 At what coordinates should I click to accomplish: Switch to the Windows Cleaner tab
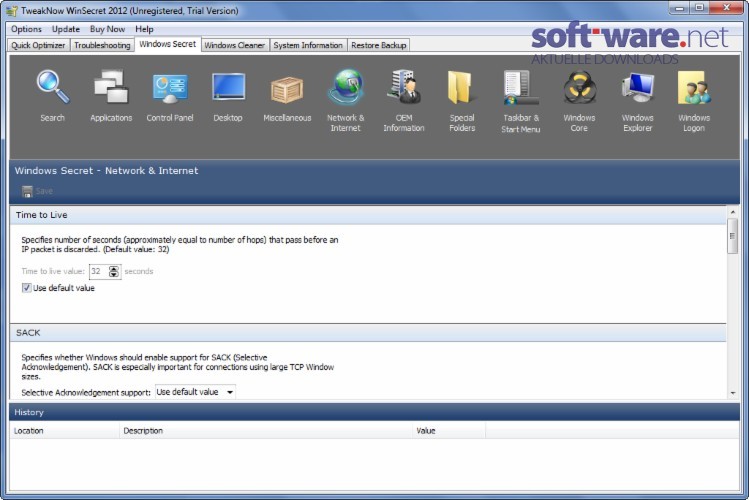[x=235, y=45]
